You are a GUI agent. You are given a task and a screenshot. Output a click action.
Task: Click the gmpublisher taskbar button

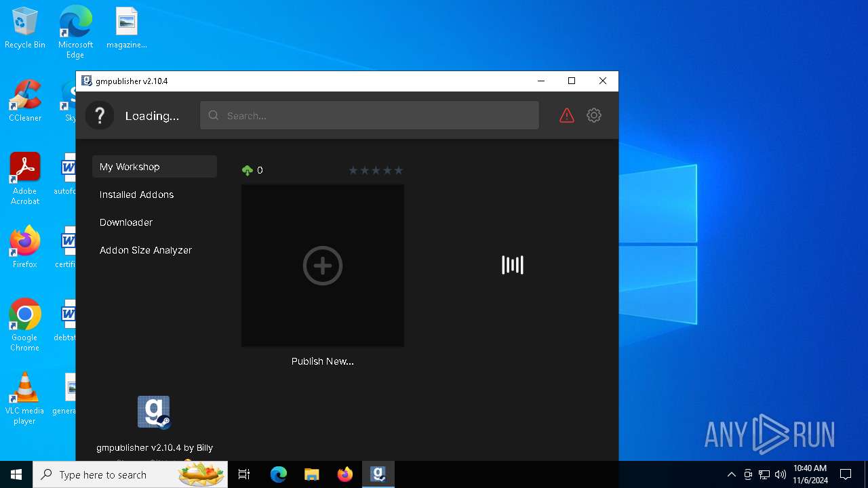click(378, 474)
